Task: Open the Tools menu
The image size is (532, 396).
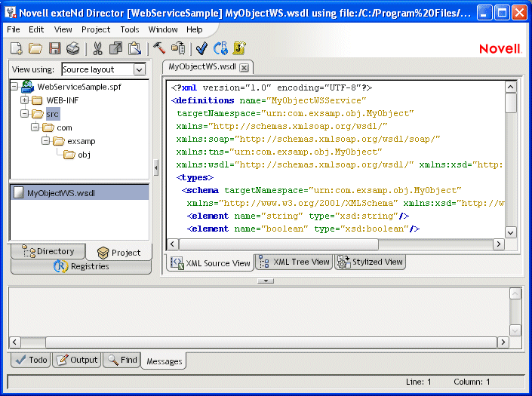Action: coord(130,29)
